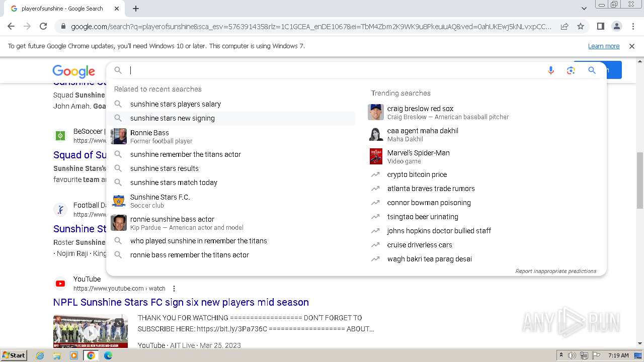This screenshot has height=362, width=644.
Task: Open Google Lens image search icon
Action: [x=571, y=70]
